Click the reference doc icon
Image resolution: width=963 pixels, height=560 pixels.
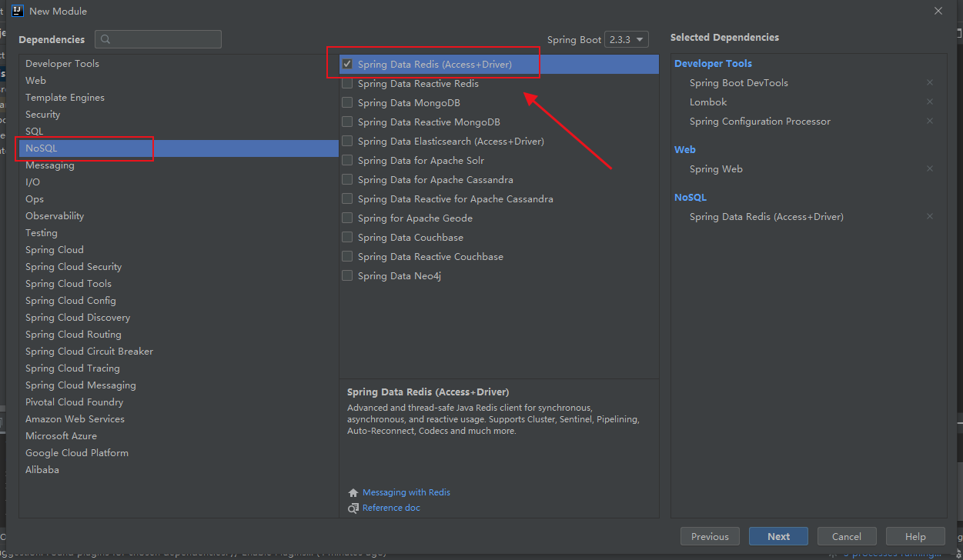(x=353, y=508)
